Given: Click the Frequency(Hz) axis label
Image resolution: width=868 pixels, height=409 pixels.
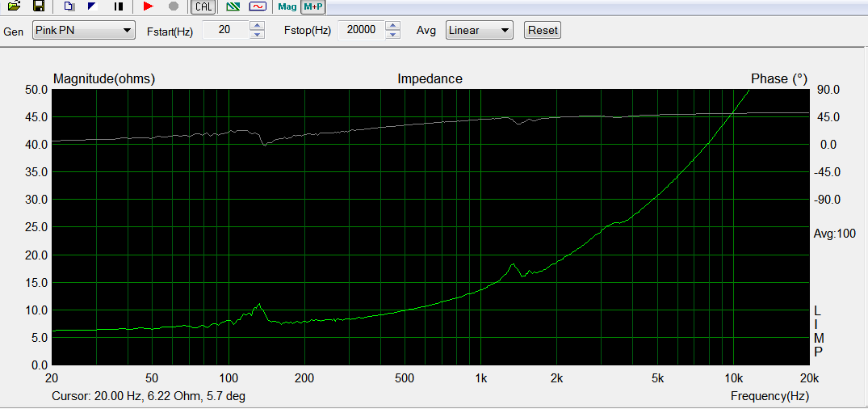Looking at the screenshot, I should point(769,396).
